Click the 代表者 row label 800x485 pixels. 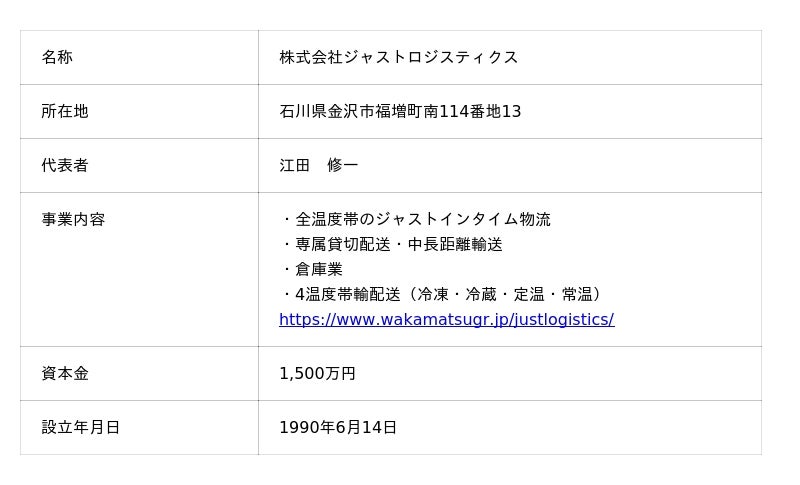(x=65, y=166)
